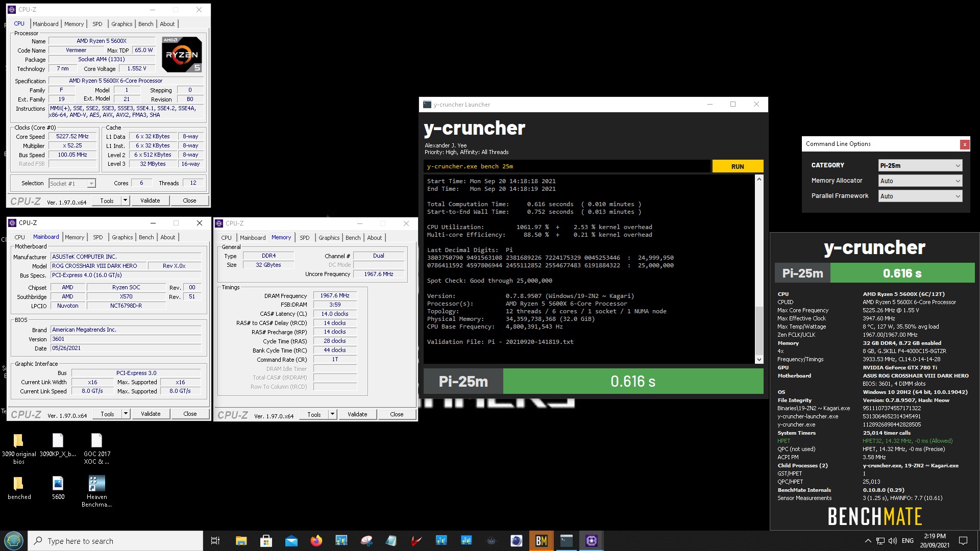The width and height of the screenshot is (980, 551).
Task: Click the taskbar search magnifier icon
Action: (x=38, y=541)
